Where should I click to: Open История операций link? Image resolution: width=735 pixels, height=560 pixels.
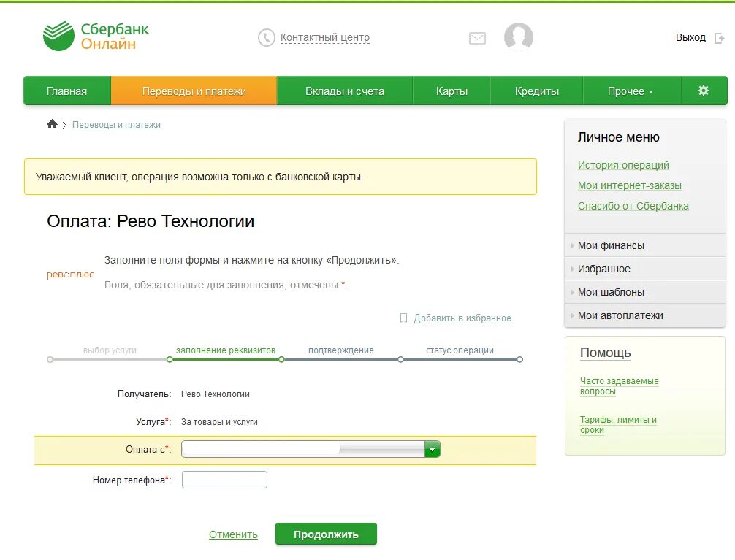623,165
